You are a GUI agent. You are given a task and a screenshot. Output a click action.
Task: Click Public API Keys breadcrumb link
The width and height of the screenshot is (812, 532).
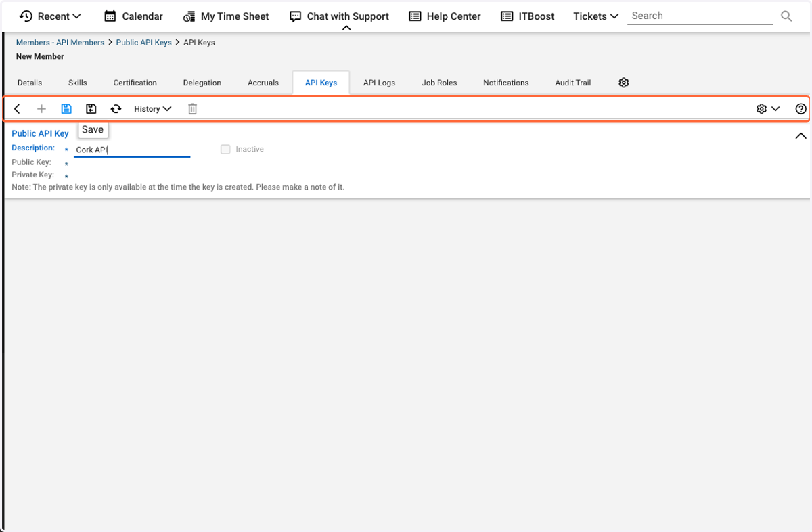point(144,43)
